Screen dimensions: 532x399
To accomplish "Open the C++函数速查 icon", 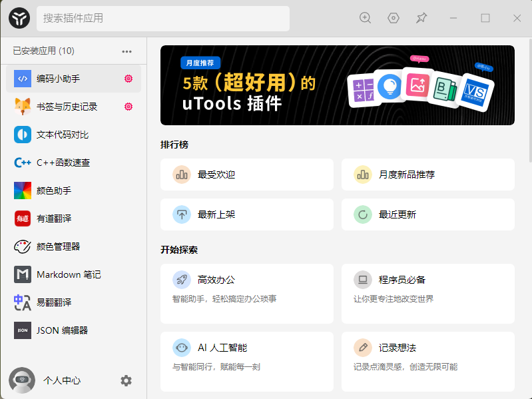I will 23,163.
